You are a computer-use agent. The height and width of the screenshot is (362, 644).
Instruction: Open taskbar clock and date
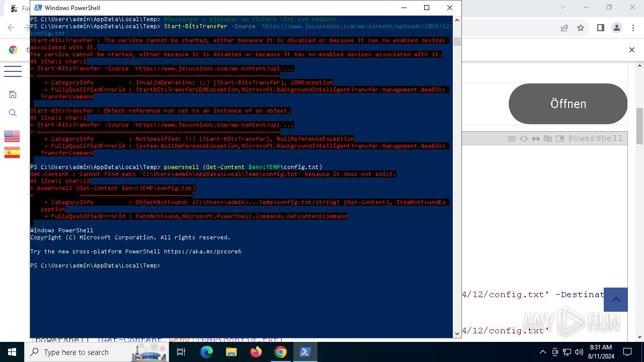point(601,352)
